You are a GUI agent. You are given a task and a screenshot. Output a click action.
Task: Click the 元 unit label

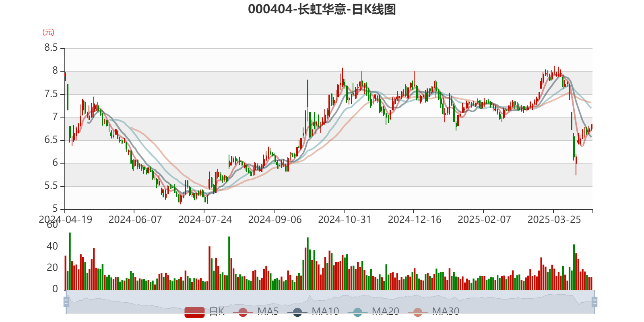click(x=48, y=32)
